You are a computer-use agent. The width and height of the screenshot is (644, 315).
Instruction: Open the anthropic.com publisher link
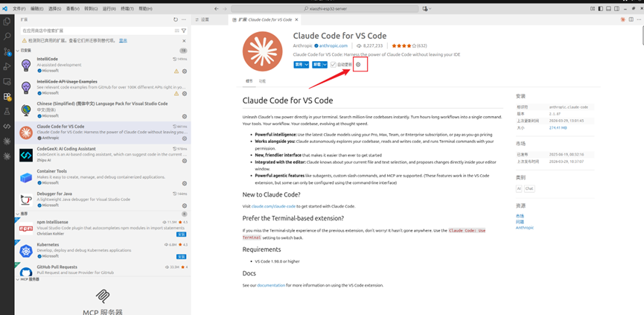tap(333, 45)
